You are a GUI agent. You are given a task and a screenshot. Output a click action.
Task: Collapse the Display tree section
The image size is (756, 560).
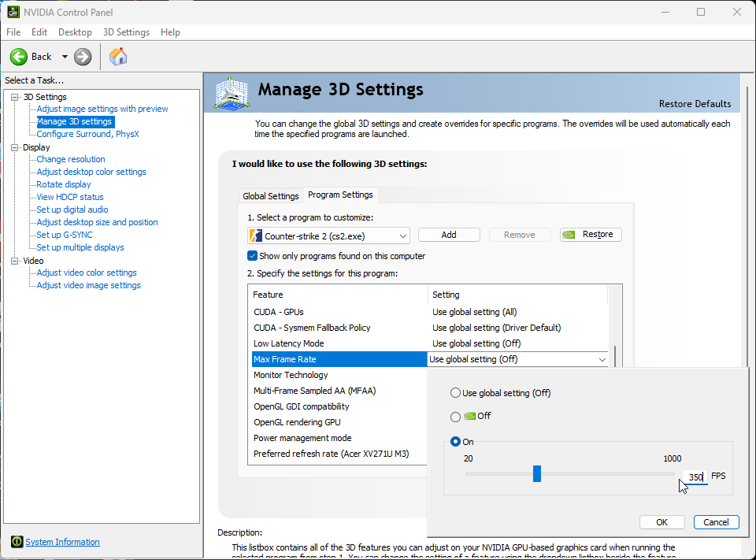(14, 147)
